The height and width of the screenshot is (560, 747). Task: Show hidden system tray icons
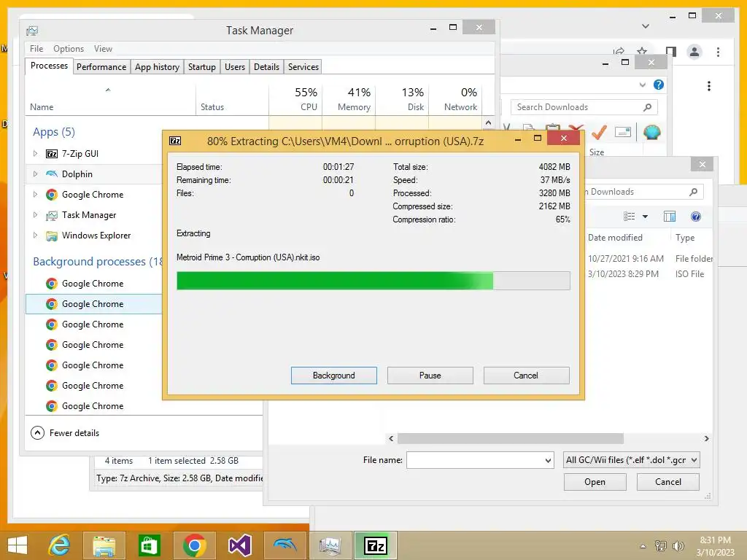coord(643,546)
